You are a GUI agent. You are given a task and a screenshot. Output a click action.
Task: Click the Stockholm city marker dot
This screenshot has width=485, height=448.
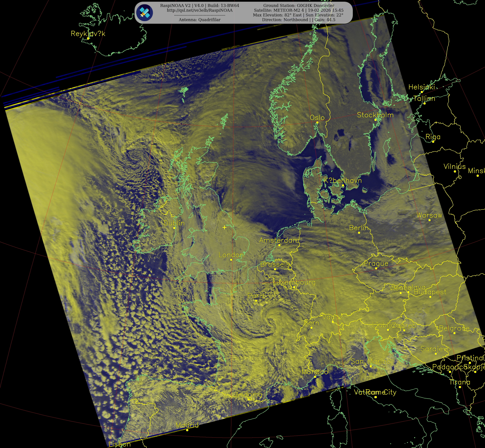375,120
